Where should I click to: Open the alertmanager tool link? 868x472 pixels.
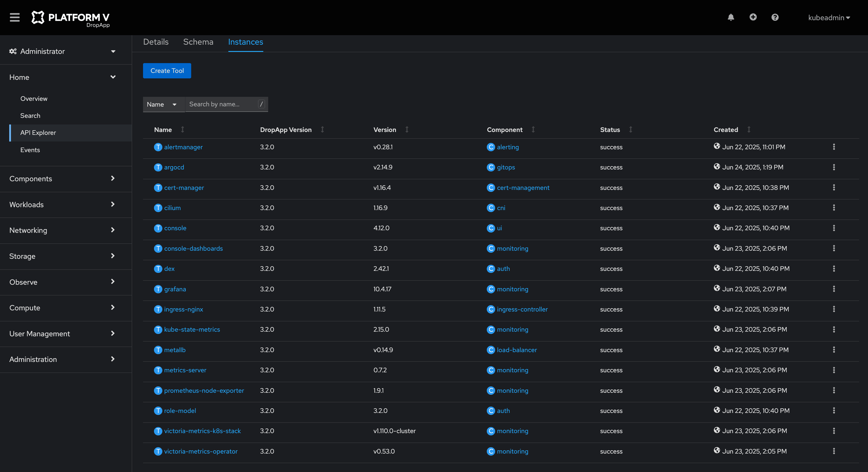[x=183, y=147]
